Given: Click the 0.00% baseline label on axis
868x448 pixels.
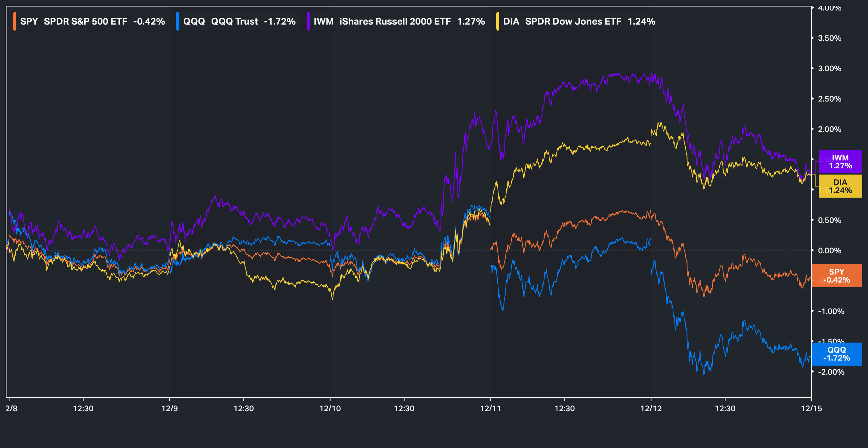Looking at the screenshot, I should click(829, 250).
